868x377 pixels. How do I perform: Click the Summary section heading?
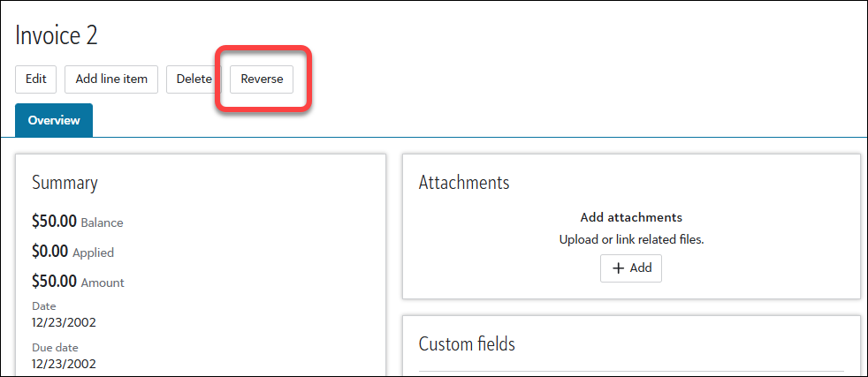pos(65,183)
